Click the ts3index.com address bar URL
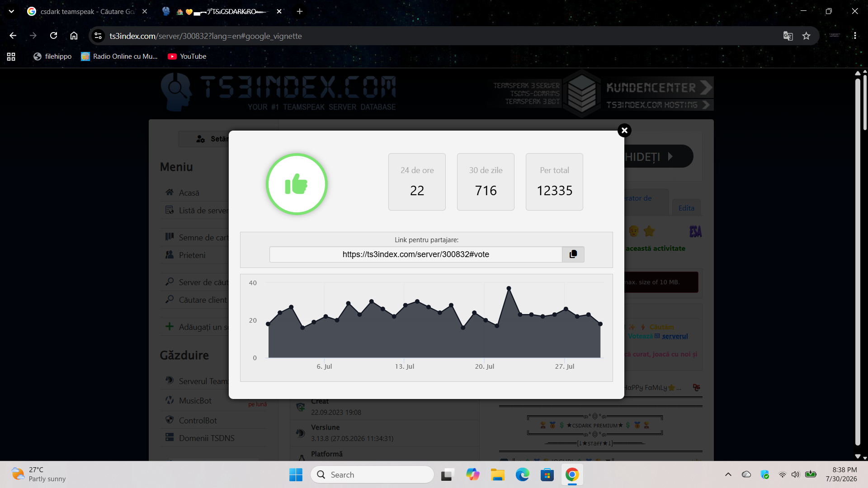This screenshot has height=488, width=868. pyautogui.click(x=206, y=36)
